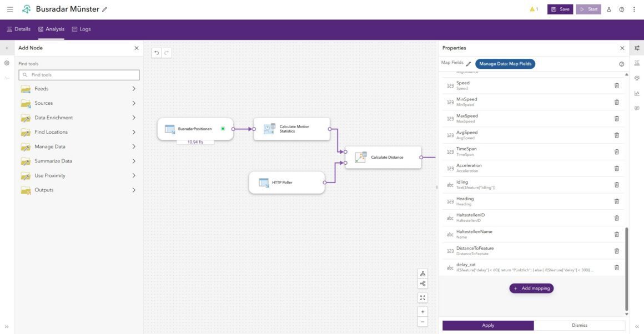Delete the HaltestellenID field mapping
644x334 pixels.
click(x=616, y=218)
